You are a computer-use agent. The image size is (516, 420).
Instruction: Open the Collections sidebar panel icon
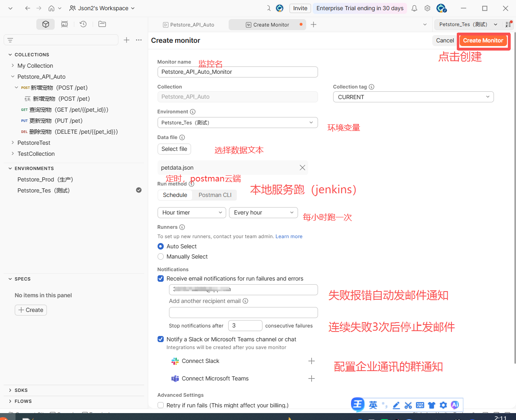[46, 24]
